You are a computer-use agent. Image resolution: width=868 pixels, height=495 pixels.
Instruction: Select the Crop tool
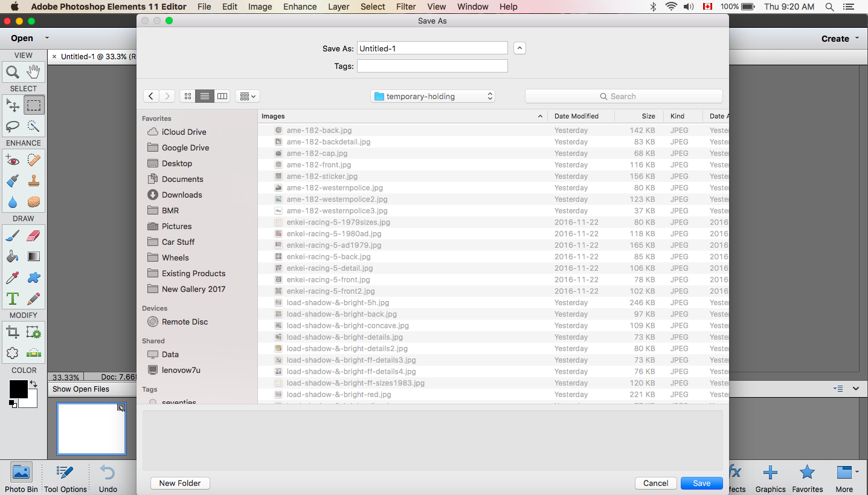click(13, 332)
